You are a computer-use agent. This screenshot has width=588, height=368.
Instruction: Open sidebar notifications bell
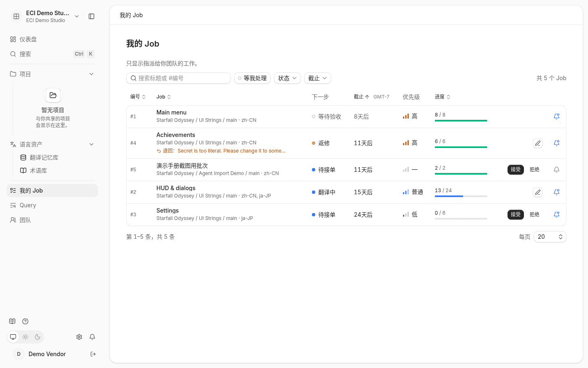tap(92, 337)
